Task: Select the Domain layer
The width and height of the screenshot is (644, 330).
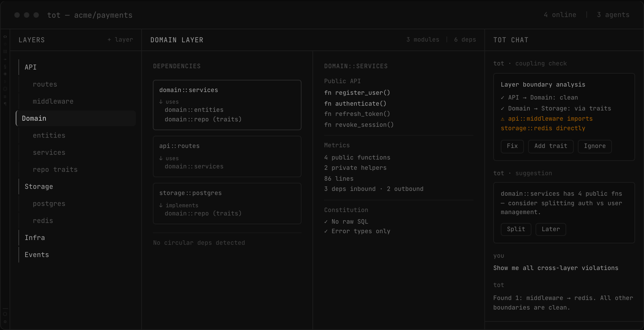Action: pos(76,118)
